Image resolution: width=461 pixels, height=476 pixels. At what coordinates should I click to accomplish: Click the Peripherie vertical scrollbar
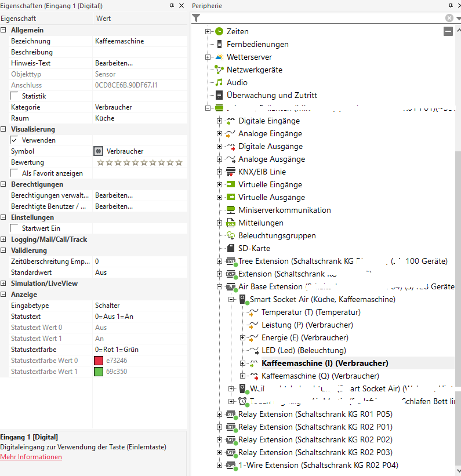pyautogui.click(x=458, y=268)
